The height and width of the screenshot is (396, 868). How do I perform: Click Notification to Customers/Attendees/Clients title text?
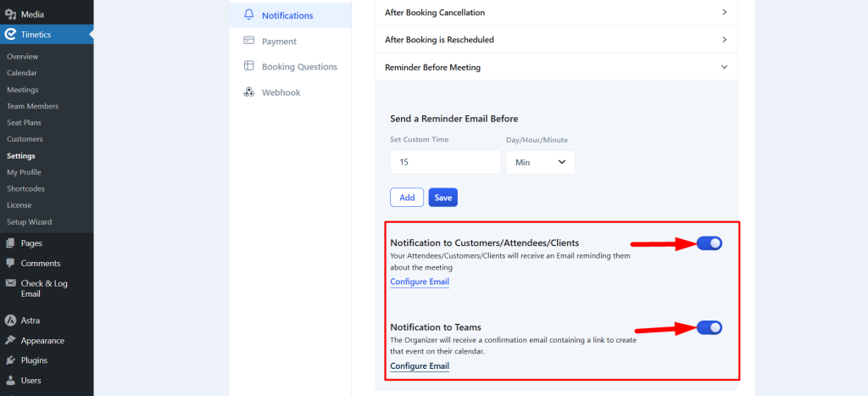[484, 243]
